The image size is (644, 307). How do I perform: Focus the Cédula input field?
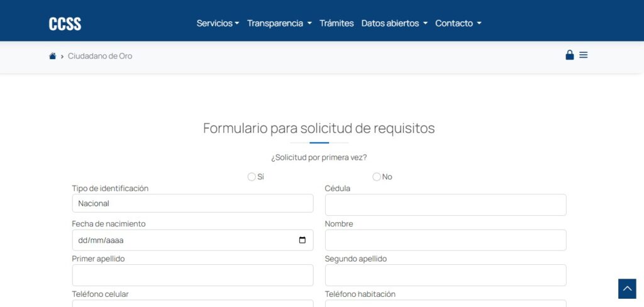(445, 204)
